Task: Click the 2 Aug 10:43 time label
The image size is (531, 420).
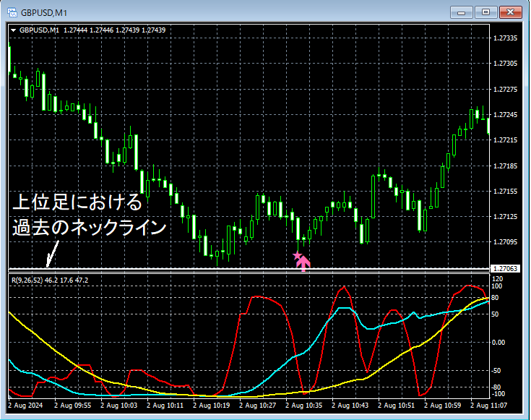Action: (350, 406)
